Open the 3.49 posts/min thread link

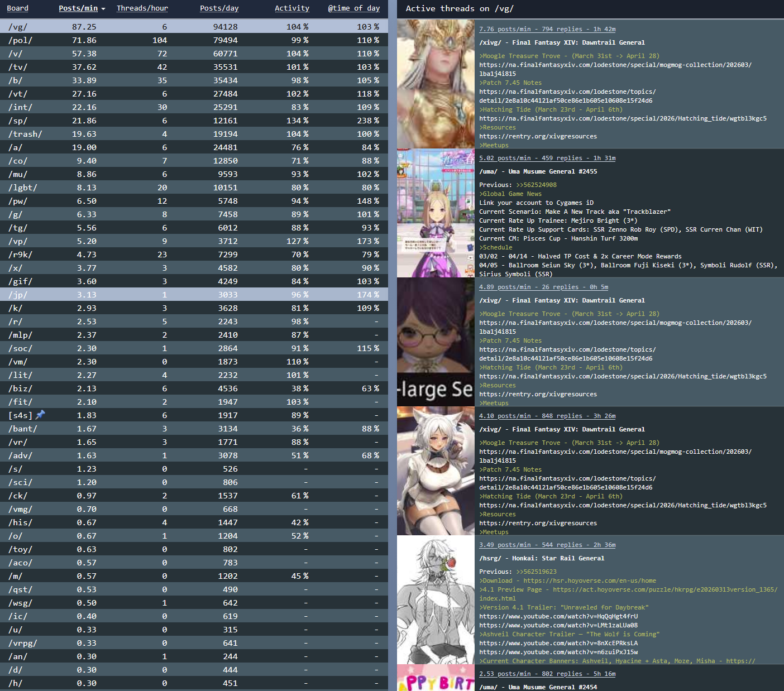point(547,545)
